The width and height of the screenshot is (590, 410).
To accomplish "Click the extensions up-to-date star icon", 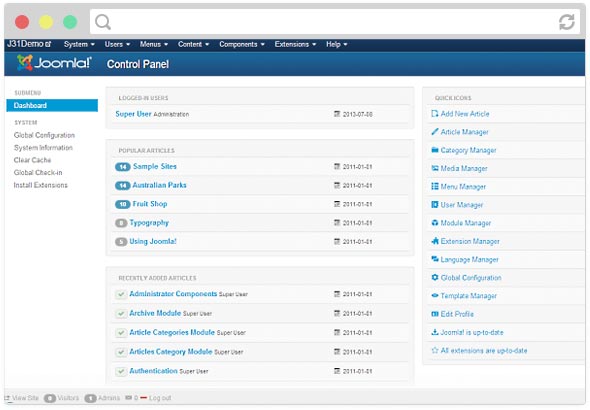I will (435, 350).
